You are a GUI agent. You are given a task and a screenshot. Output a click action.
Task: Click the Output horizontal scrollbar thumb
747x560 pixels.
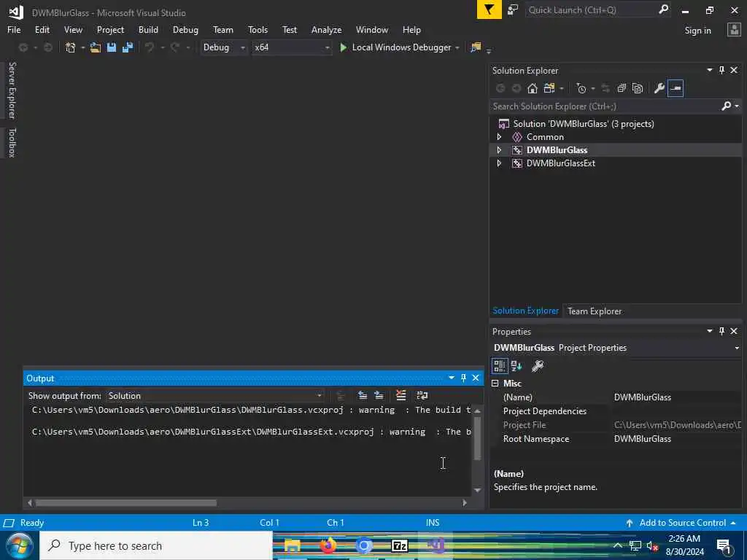coord(125,503)
